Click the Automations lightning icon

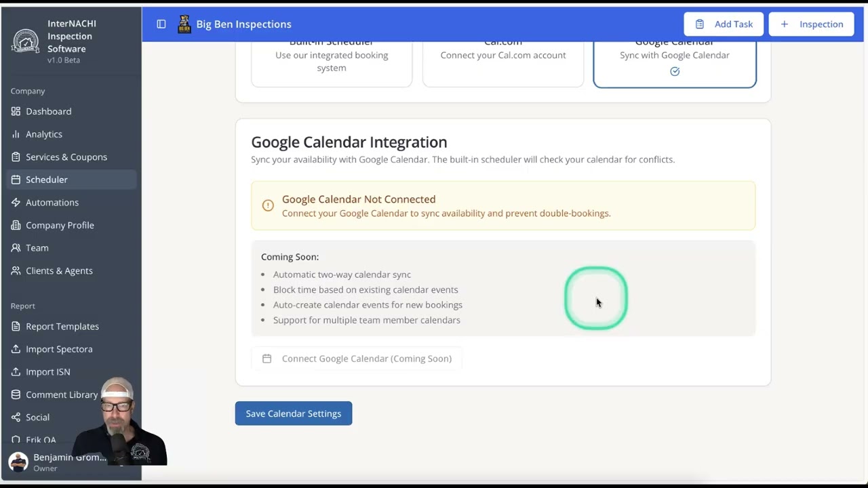click(x=16, y=203)
